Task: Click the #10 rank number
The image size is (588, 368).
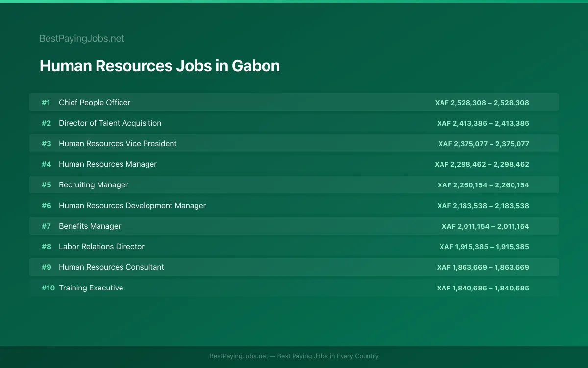Action: [48, 288]
